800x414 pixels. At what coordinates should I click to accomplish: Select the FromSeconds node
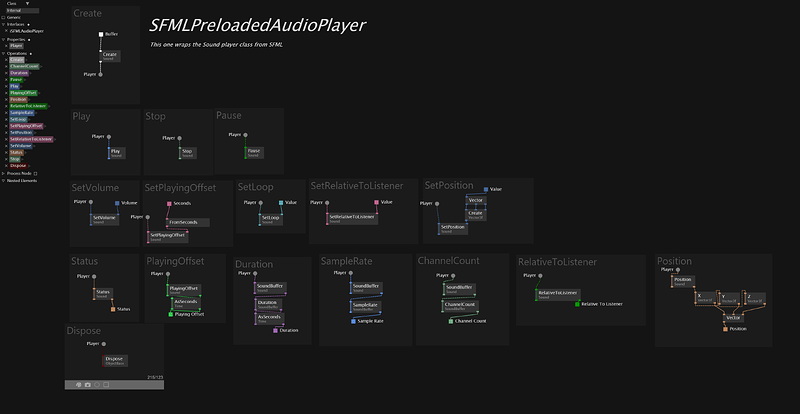pyautogui.click(x=188, y=223)
